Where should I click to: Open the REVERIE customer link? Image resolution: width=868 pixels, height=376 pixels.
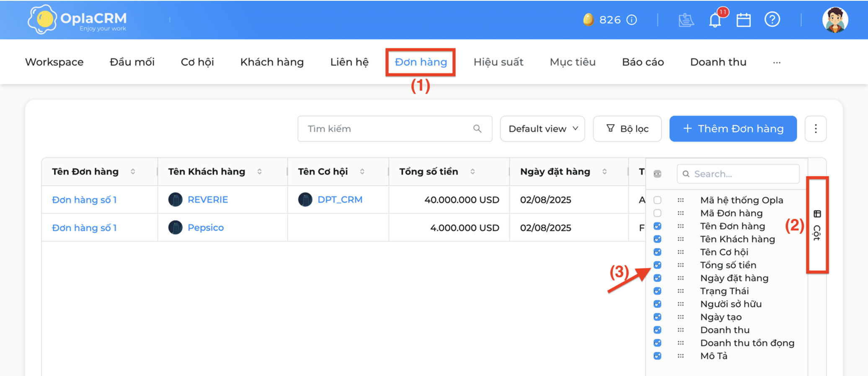click(208, 200)
